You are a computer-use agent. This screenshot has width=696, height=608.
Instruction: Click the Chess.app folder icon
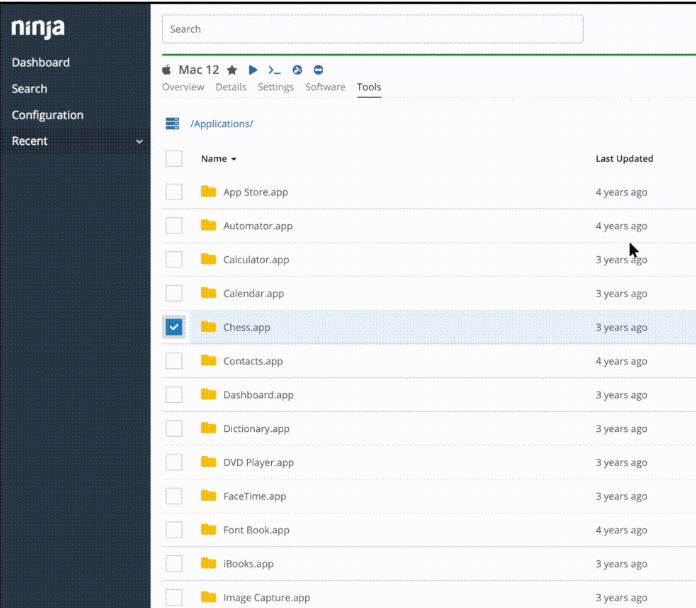pos(208,327)
